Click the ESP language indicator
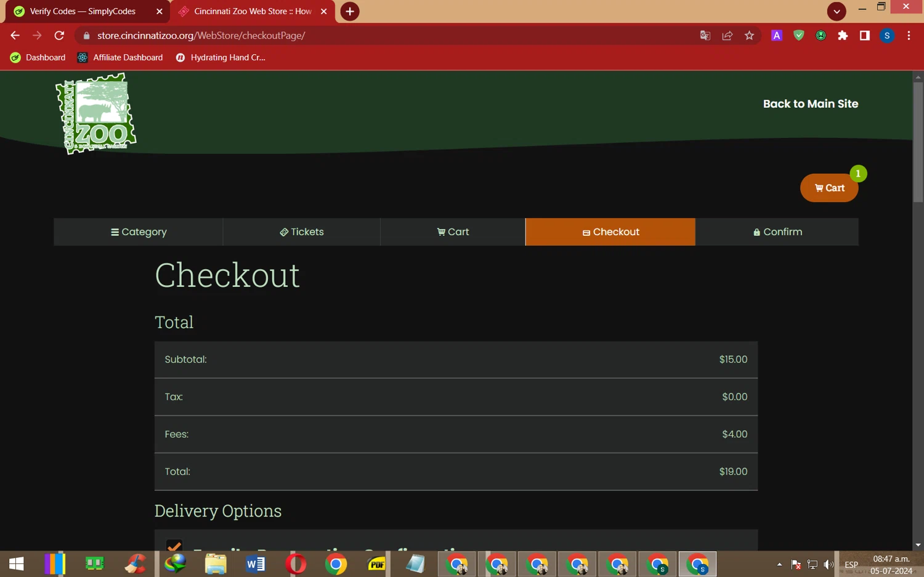 click(x=851, y=565)
